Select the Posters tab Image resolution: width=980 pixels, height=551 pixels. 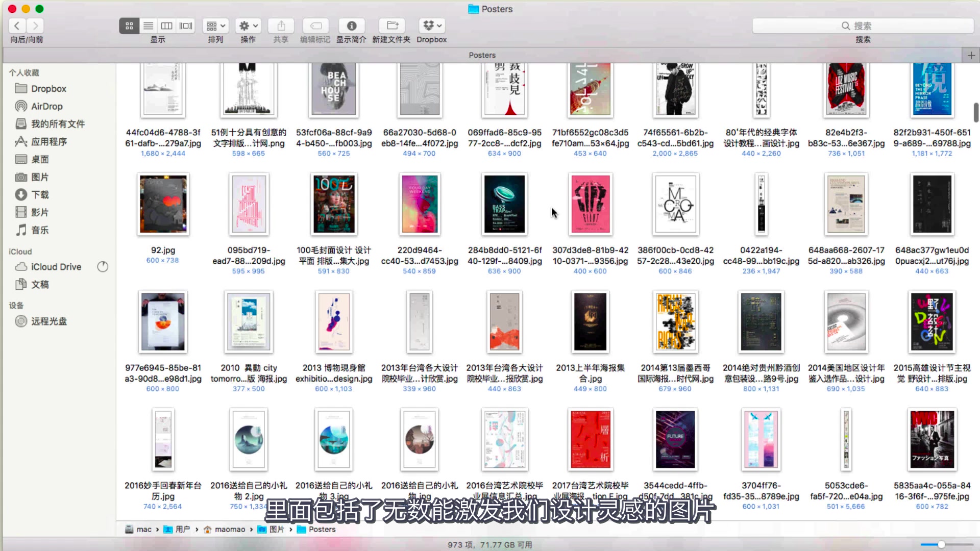482,55
